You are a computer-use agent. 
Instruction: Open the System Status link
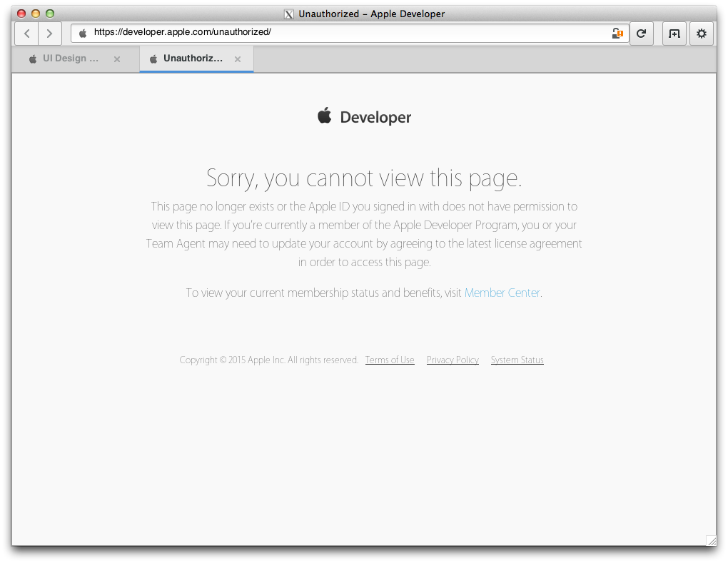pos(517,360)
